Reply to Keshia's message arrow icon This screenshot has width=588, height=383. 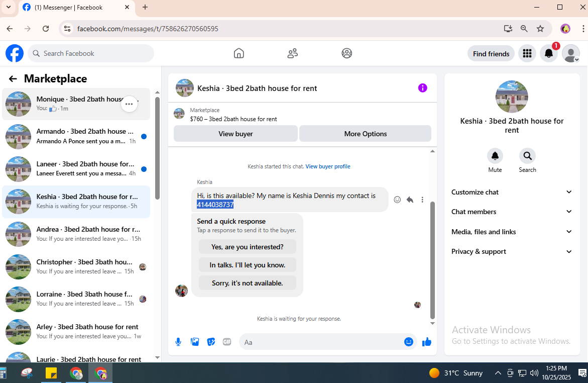coord(410,200)
